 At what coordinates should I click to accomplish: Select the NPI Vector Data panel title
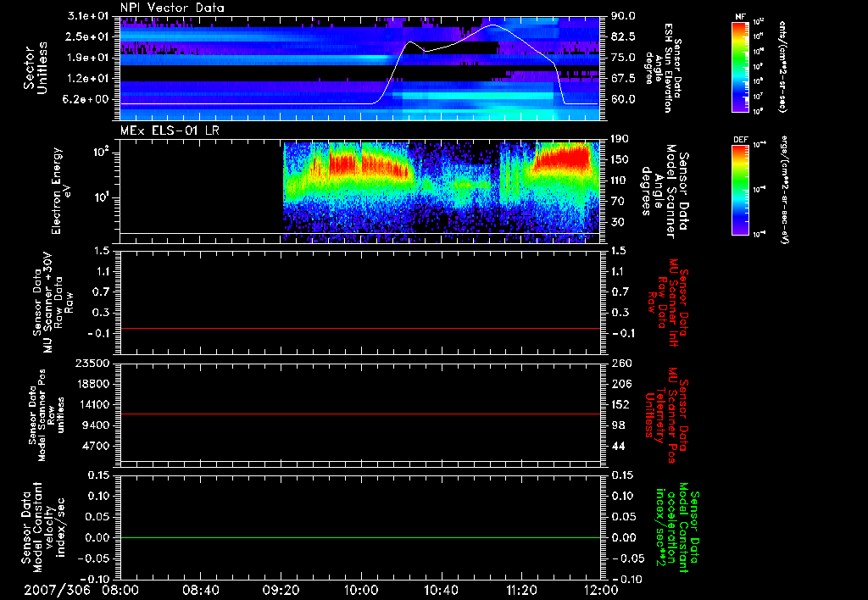[x=172, y=8]
